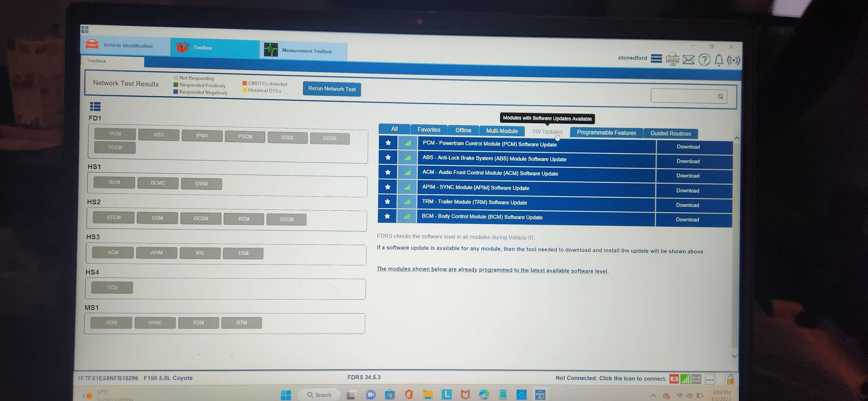
Task: Click the red vehicle connection status icon
Action: 674,379
